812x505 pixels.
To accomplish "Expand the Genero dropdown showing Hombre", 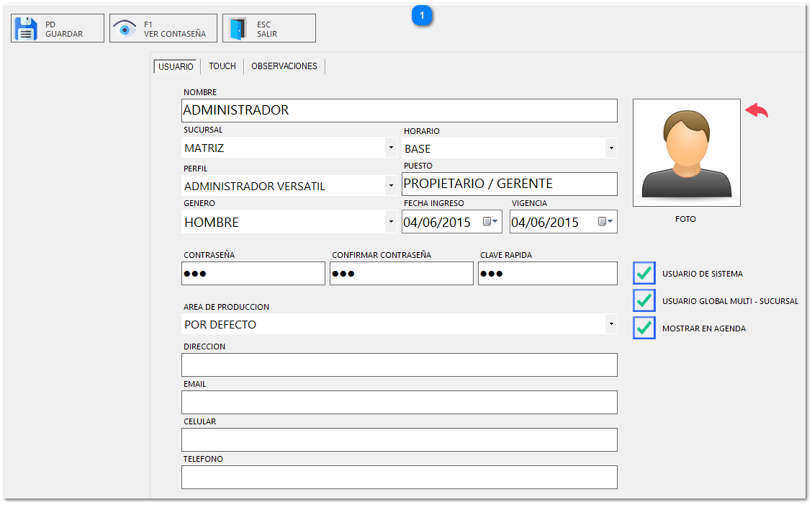I will (391, 222).
